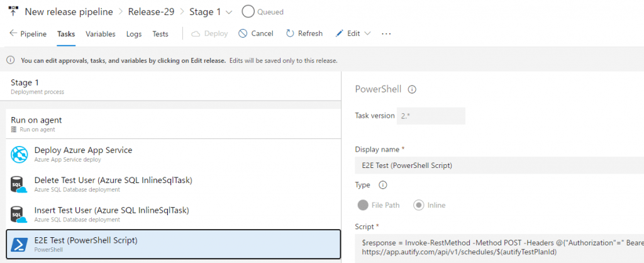This screenshot has width=644, height=263.
Task: Select the Inline radio option
Action: [x=419, y=205]
